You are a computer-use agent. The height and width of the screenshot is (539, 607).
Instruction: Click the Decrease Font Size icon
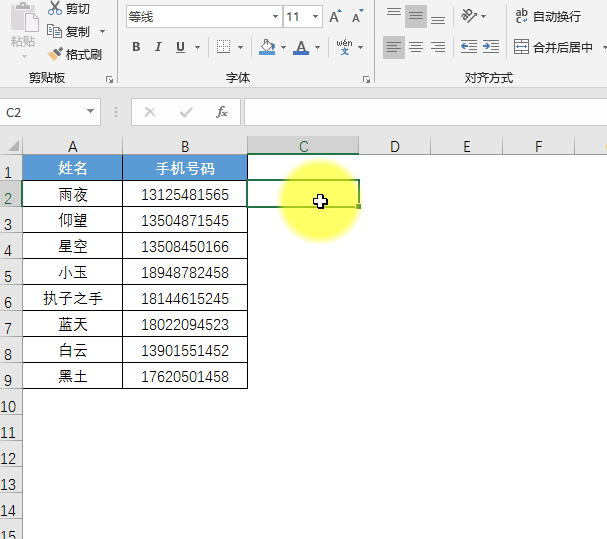(x=357, y=16)
